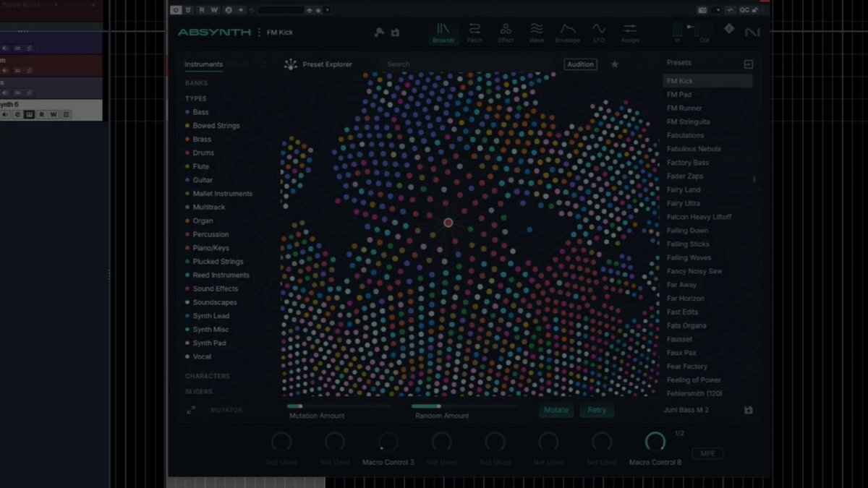Screen dimensions: 868x488
Task: Click the presets list scrollbar handle
Action: tap(755, 179)
